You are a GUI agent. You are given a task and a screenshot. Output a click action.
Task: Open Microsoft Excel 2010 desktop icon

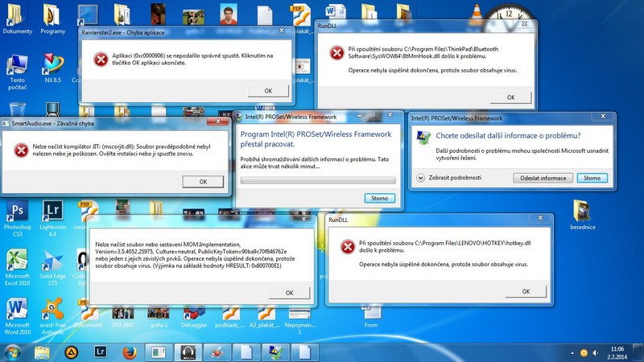17,262
